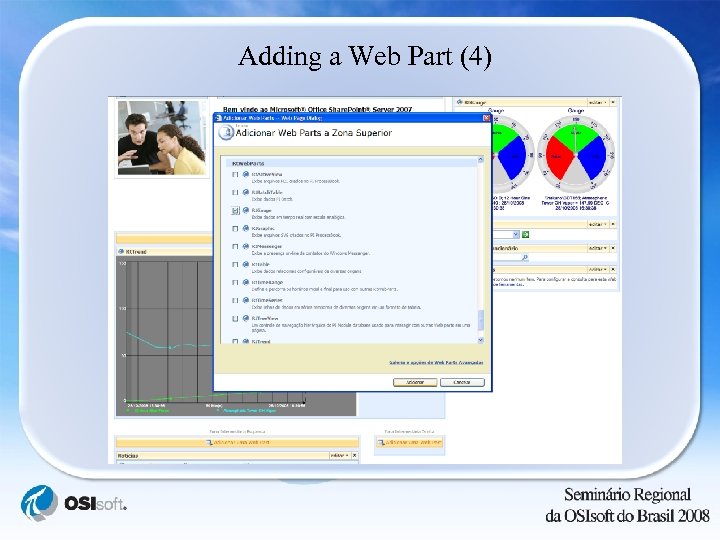Click the Adicionar button in dialog
720x540 pixels.
pos(415,382)
